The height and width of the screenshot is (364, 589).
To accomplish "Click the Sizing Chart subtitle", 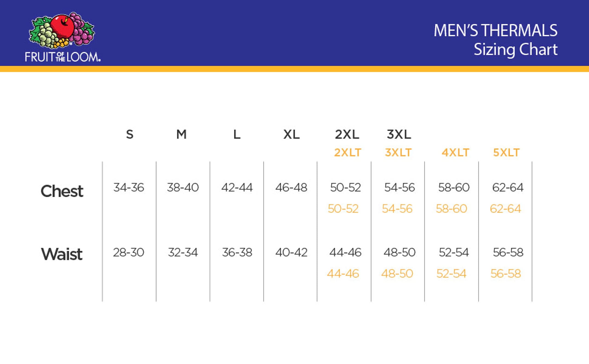I will 516,50.
